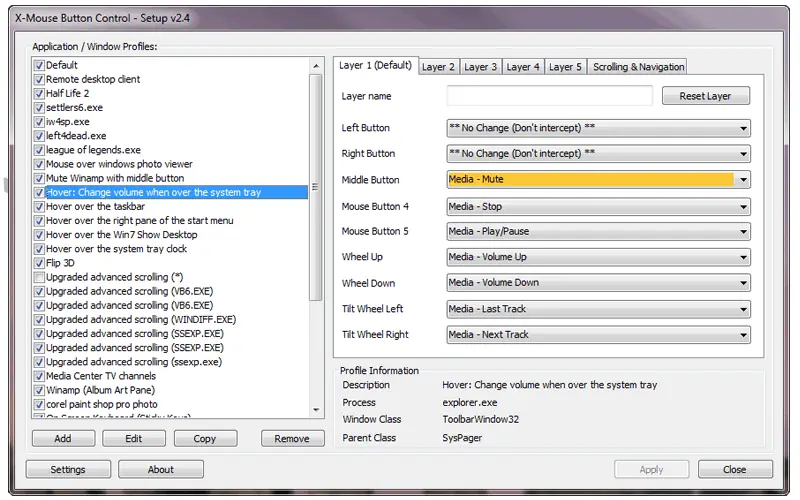
Task: Click the profile list scroll-down arrow
Action: [x=316, y=410]
